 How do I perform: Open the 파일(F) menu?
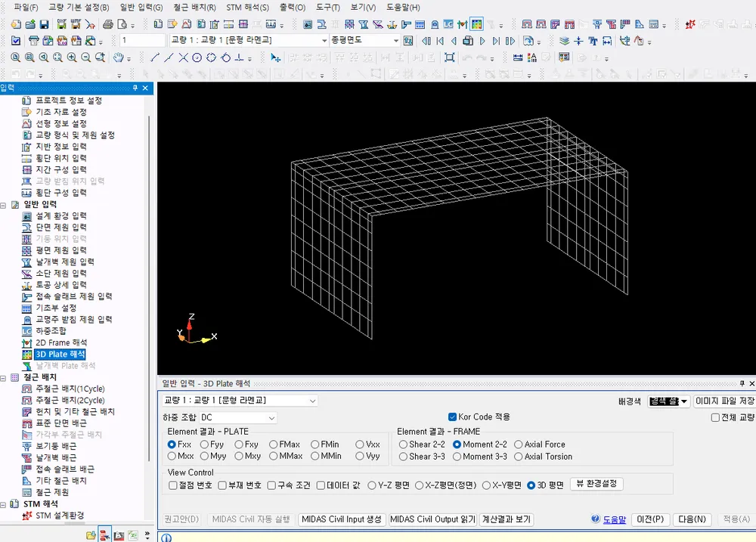pos(26,8)
